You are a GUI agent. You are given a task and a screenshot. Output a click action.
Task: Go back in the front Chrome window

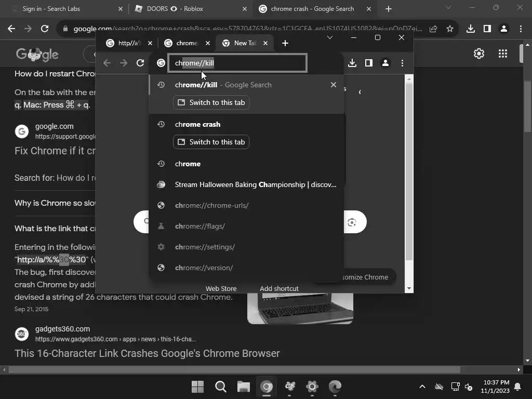tap(107, 63)
